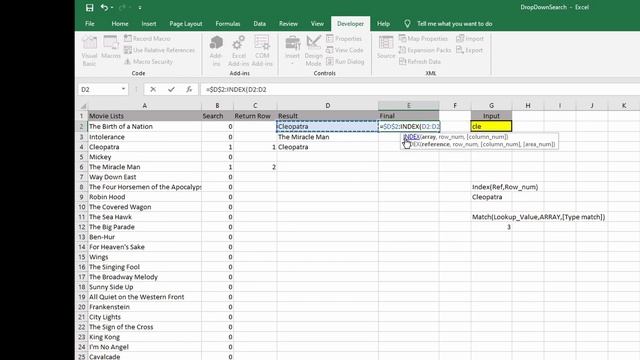Image resolution: width=640 pixels, height=360 pixels.
Task: Open the Help tab
Action: [383, 24]
